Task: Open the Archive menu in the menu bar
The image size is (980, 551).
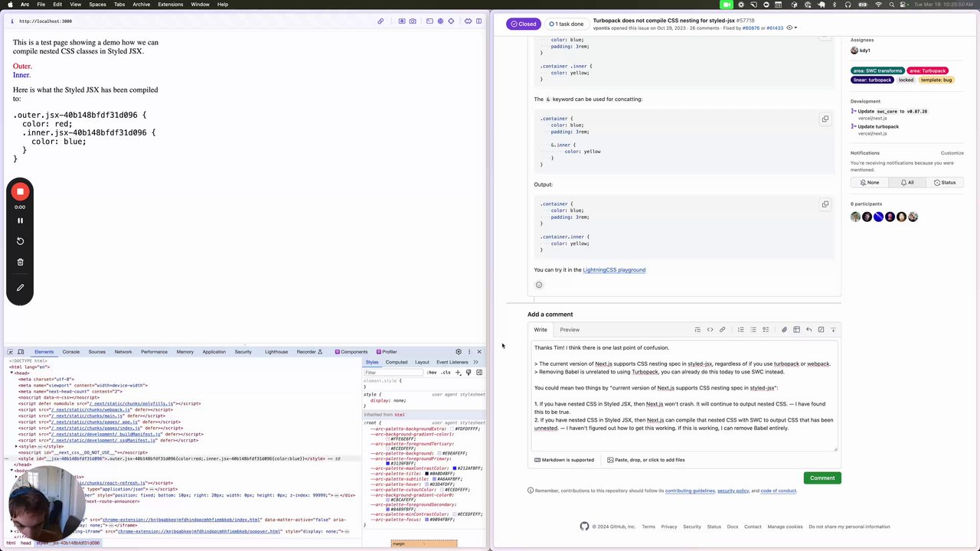Action: pos(141,5)
